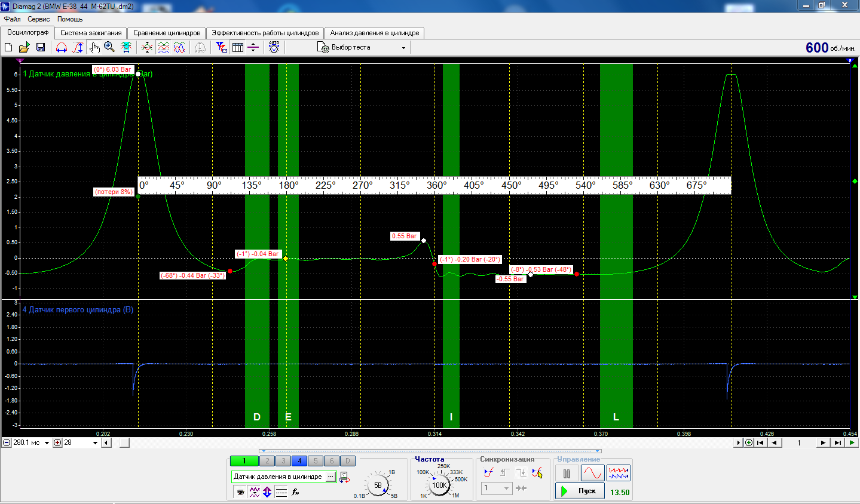Select red arc horizontal measurement tool
Screen dimensions: 860x504
pos(61,48)
